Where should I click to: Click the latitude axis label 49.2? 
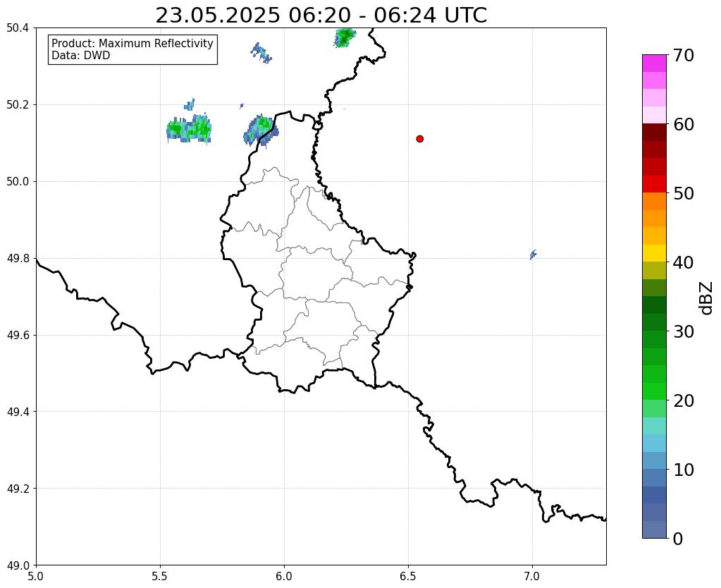(18, 489)
